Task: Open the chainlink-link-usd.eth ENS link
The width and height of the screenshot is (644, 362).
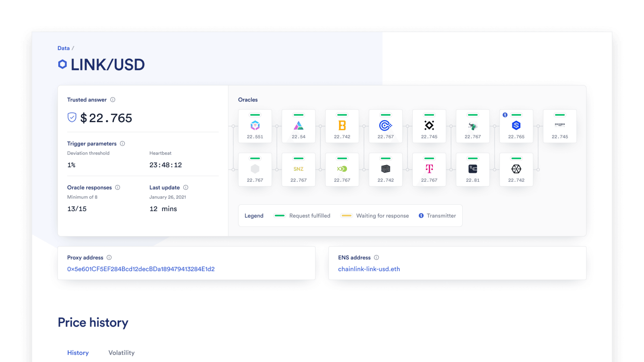Action: pos(369,269)
